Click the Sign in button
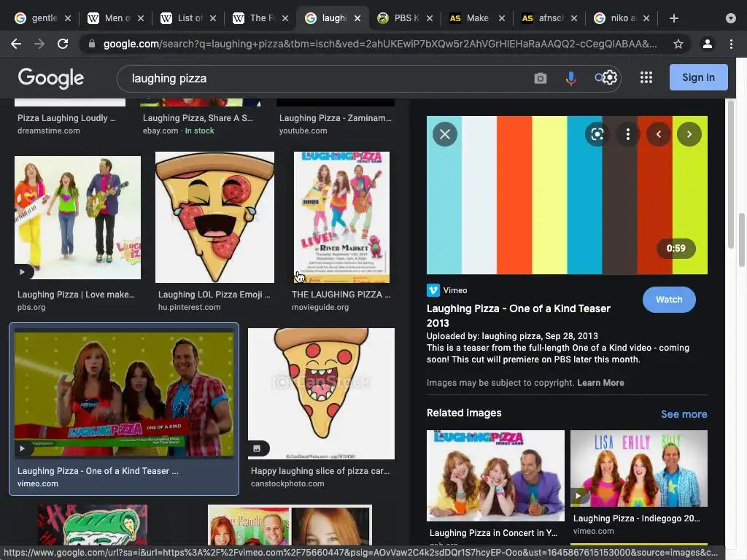The image size is (747, 560). [698, 77]
